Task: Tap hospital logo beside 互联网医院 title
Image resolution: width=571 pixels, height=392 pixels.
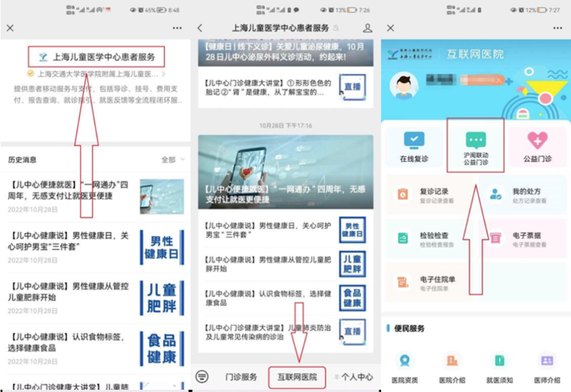Action: (410, 54)
